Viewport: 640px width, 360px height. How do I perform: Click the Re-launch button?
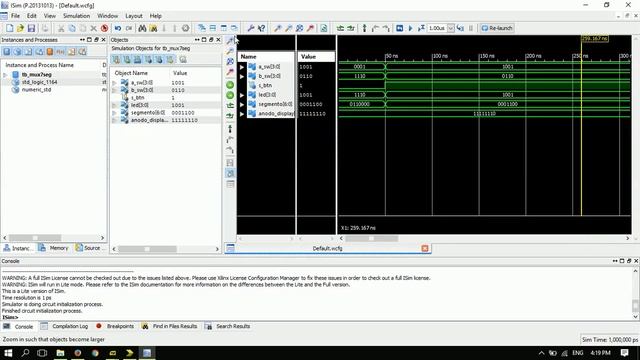(x=497, y=28)
